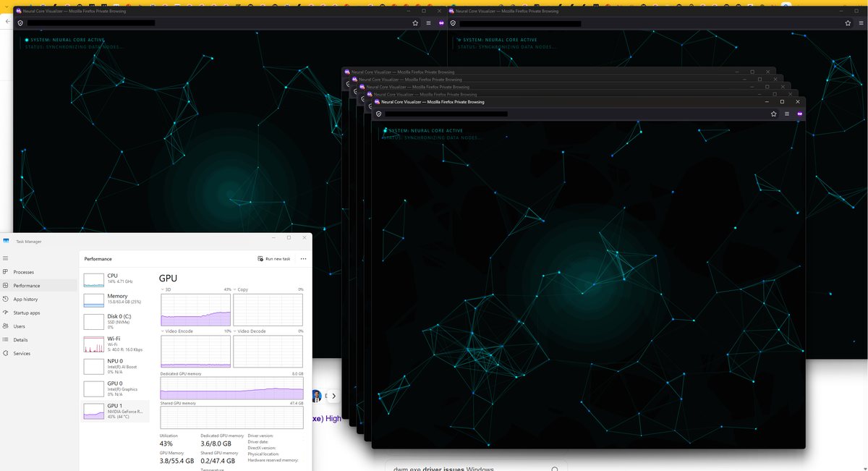Click the Dedicated GPU memory usage graph
The height and width of the screenshot is (471, 868).
(231, 388)
